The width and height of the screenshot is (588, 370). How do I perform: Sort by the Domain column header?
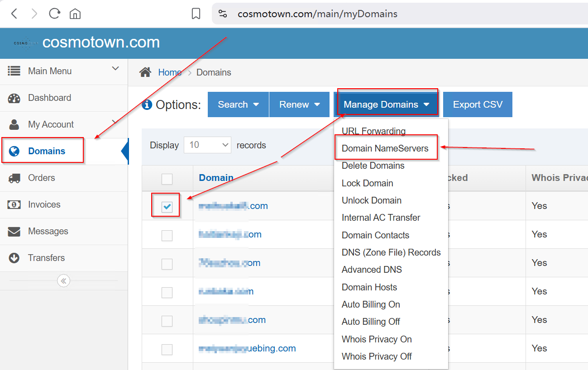click(216, 178)
